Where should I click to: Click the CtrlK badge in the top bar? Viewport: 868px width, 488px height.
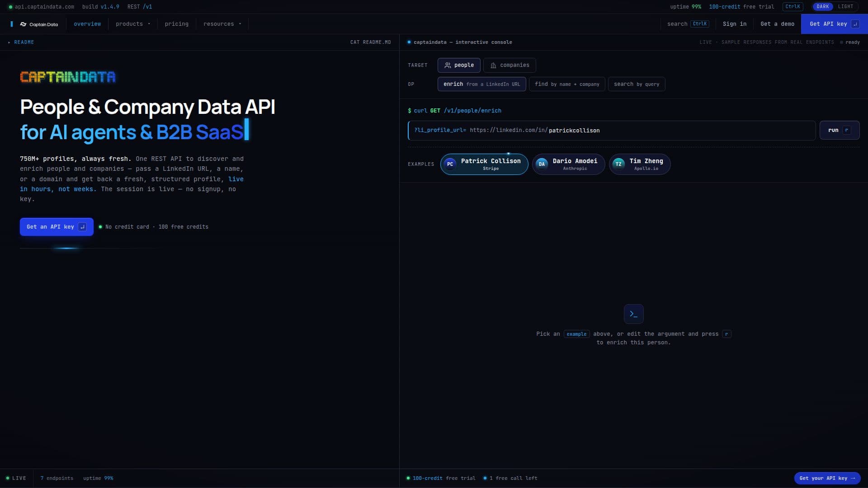pos(793,7)
